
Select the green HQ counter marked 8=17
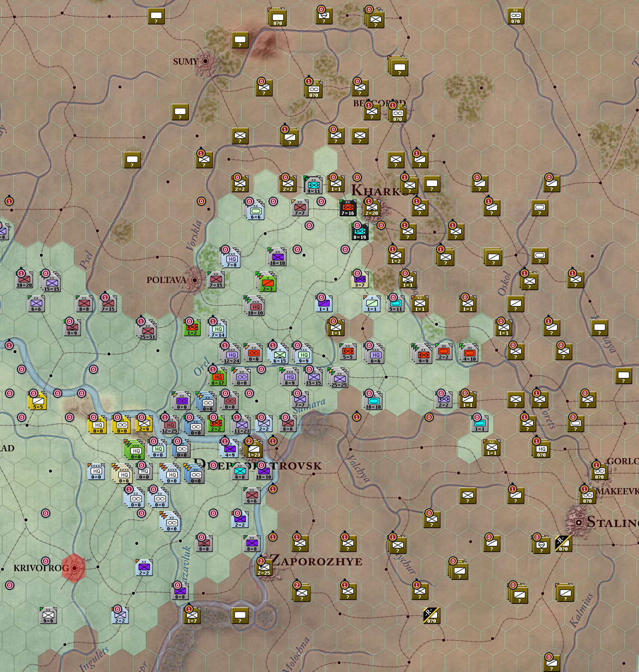(x=218, y=377)
